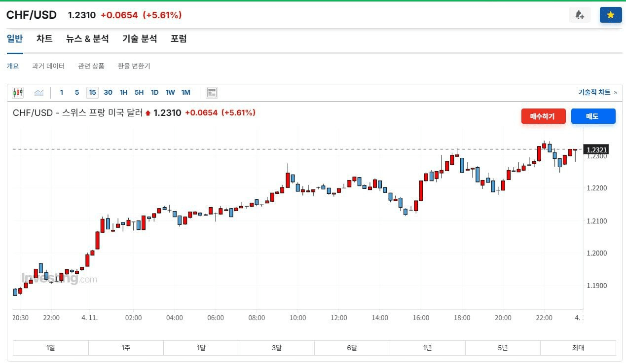
Task: Open the 과거 데이터 sub-tab
Action: pyautogui.click(x=48, y=66)
